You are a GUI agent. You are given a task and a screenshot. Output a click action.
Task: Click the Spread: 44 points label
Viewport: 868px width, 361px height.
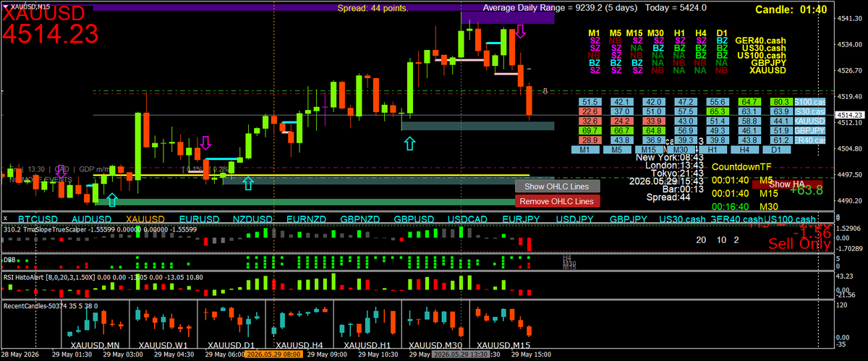(x=373, y=9)
